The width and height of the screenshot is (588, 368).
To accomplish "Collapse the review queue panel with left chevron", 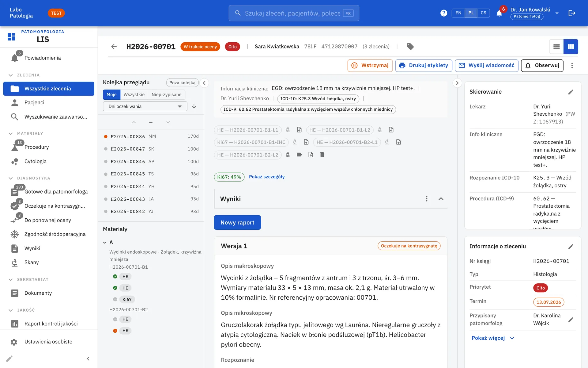I will (204, 83).
